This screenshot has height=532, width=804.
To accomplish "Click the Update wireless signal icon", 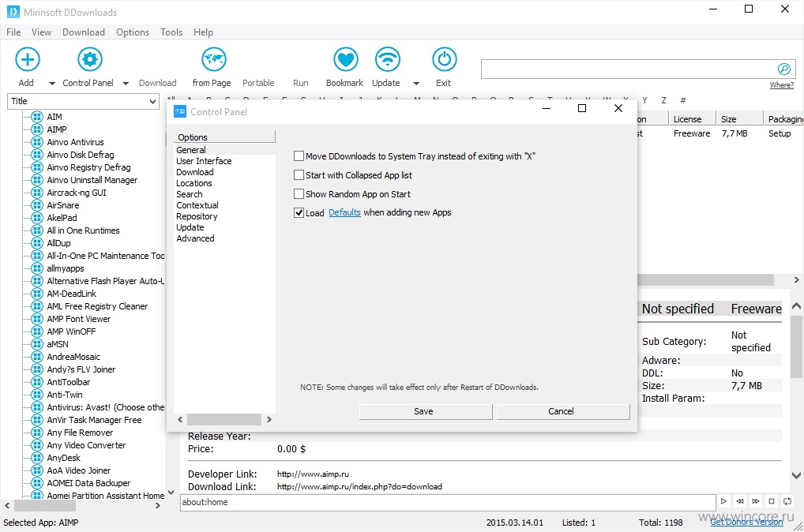I will (x=387, y=59).
